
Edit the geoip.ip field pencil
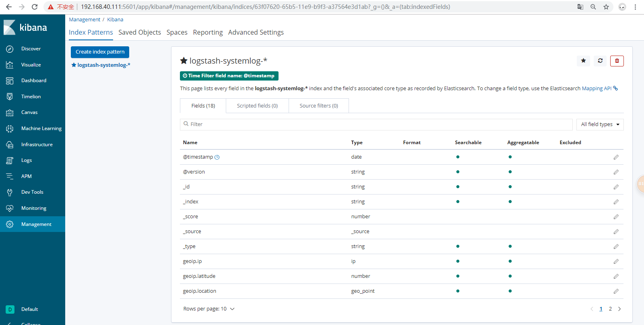point(616,261)
